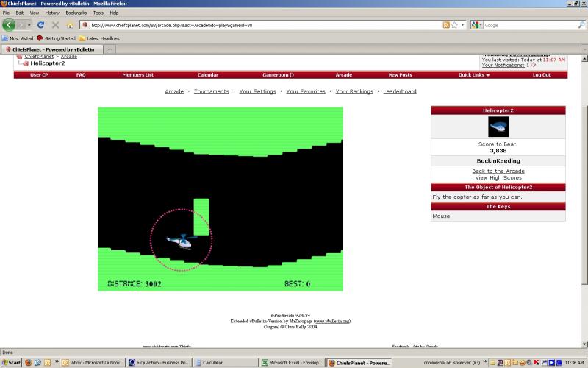Viewport: 588px width, 368px height.
Task: Click the Start button
Action: pos(11,363)
